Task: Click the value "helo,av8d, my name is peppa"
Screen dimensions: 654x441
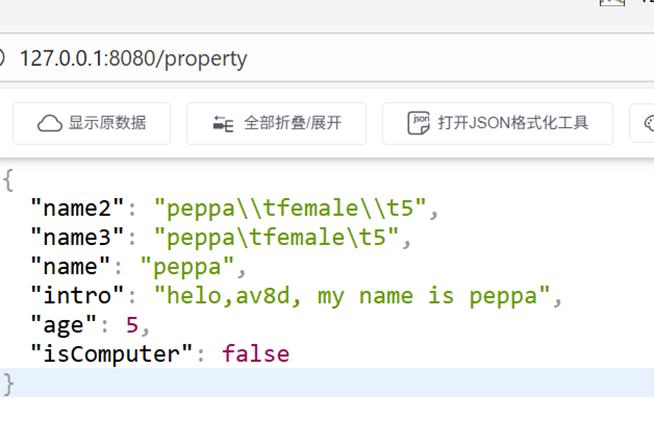Action: (352, 296)
